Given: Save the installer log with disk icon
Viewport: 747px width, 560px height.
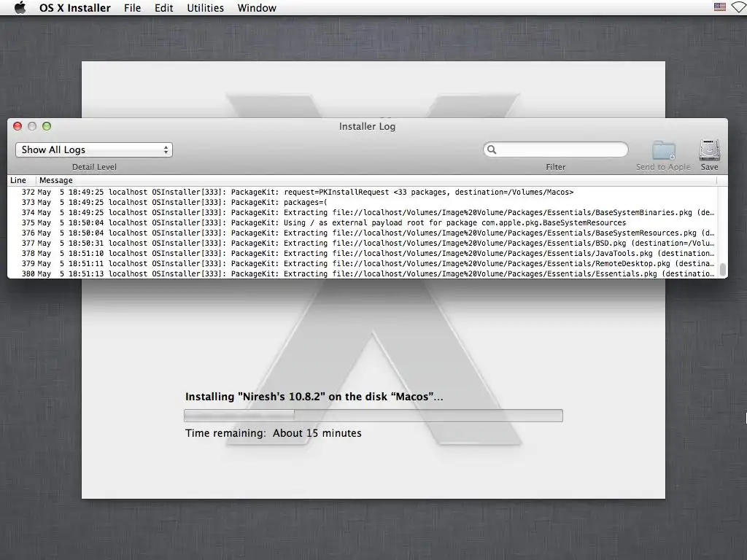Looking at the screenshot, I should 709,150.
